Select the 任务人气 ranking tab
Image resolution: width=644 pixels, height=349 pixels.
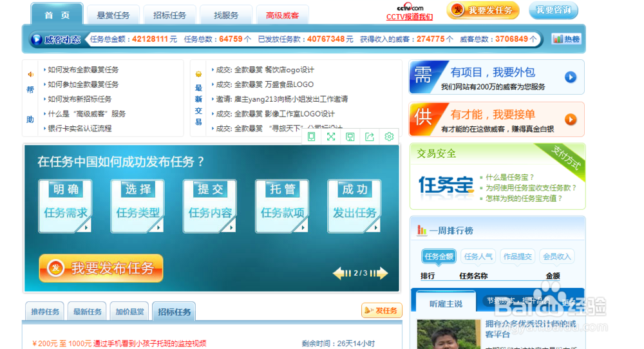478,257
